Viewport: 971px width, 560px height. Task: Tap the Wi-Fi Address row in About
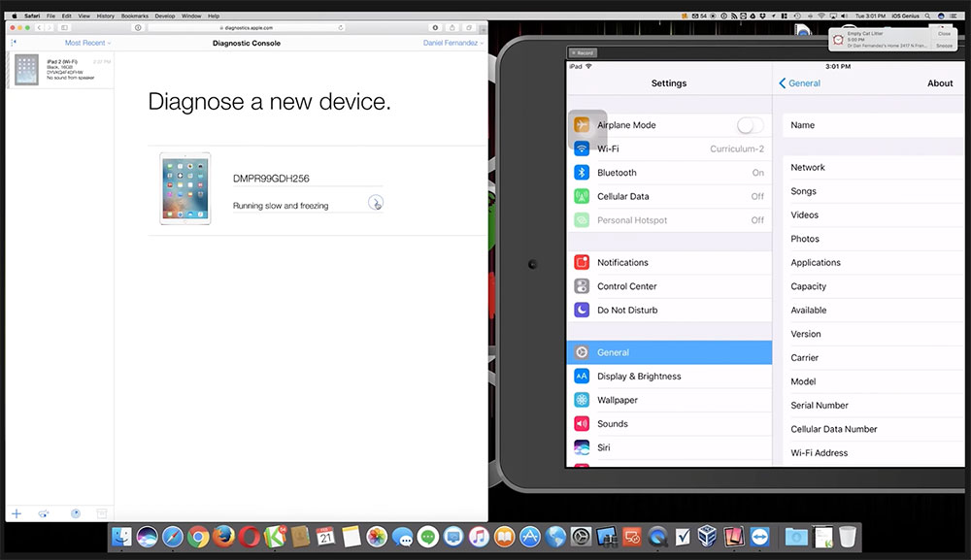[x=874, y=453]
